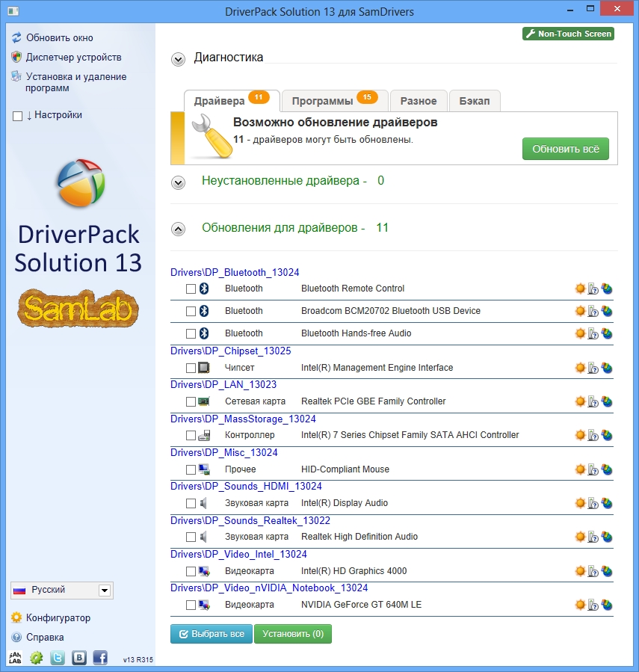This screenshot has width=639, height=672.
Task: Switch to the Программы tab
Action: [334, 101]
